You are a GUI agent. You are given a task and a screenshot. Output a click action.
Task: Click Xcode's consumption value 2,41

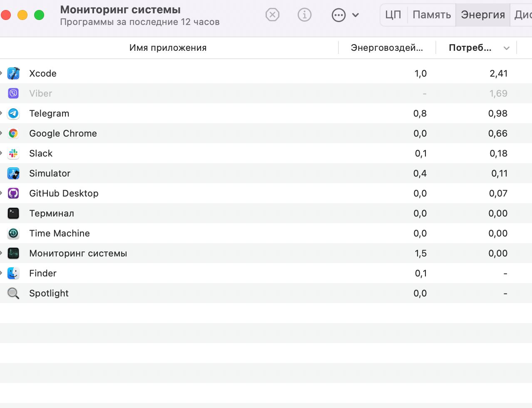click(498, 73)
